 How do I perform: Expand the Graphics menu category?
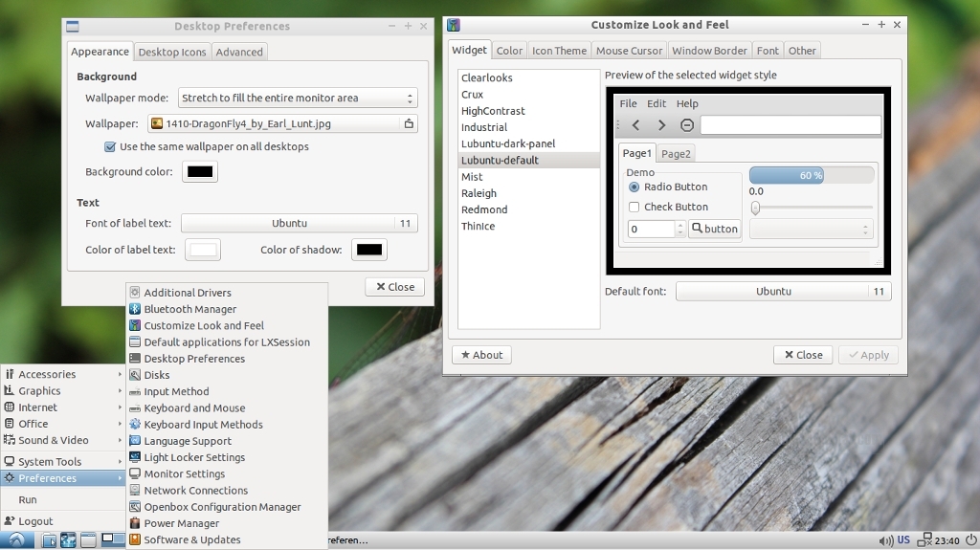coord(62,390)
